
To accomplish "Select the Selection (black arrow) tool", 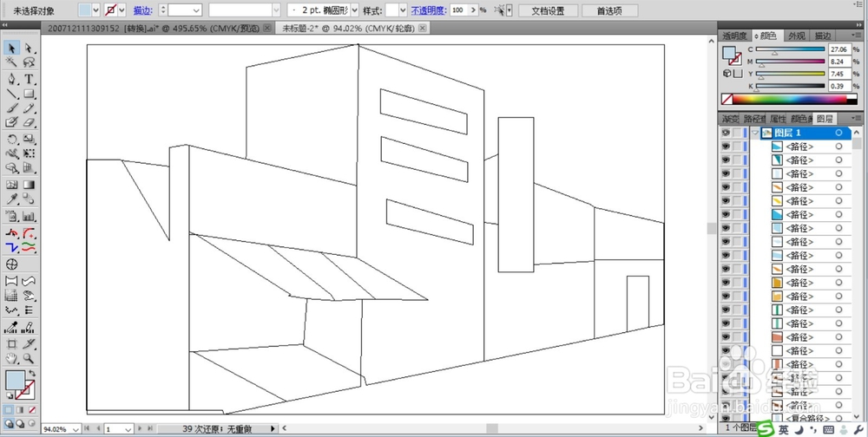I will click(11, 49).
